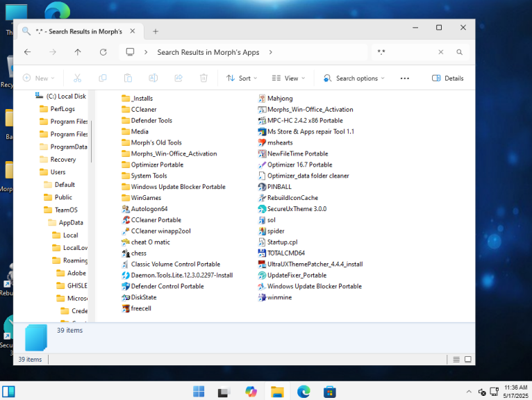532x400 pixels.
Task: Select MPC-HC 2.4.2 x86 Portable shortcut
Action: [x=300, y=121]
